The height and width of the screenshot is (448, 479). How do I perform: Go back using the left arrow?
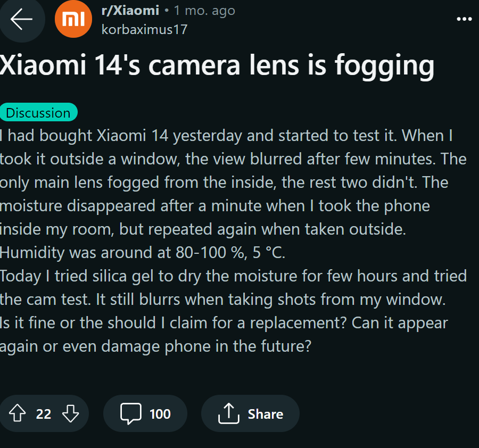point(21,20)
